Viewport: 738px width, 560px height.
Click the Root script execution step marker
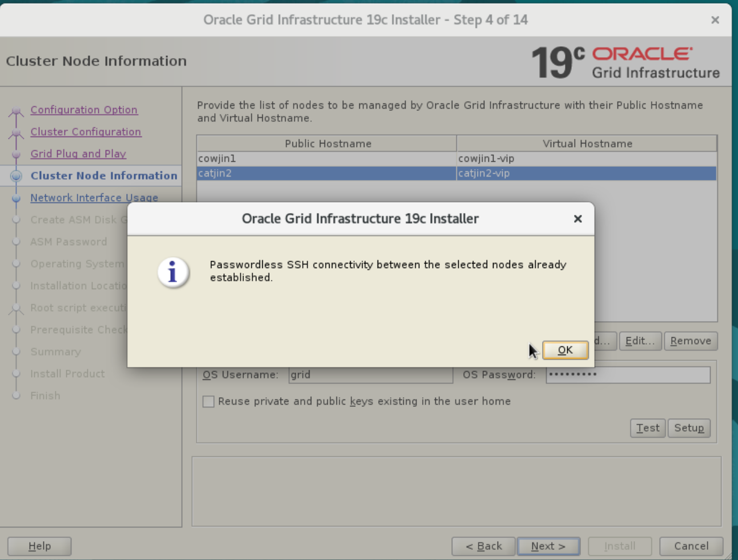point(16,309)
